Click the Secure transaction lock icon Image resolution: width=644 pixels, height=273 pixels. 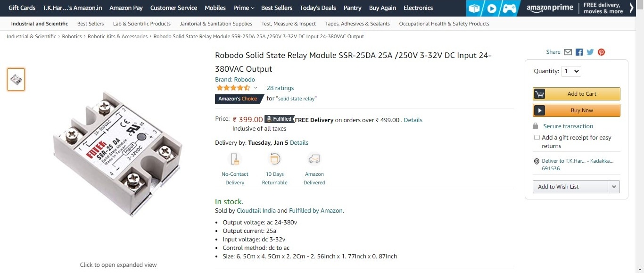coord(535,126)
